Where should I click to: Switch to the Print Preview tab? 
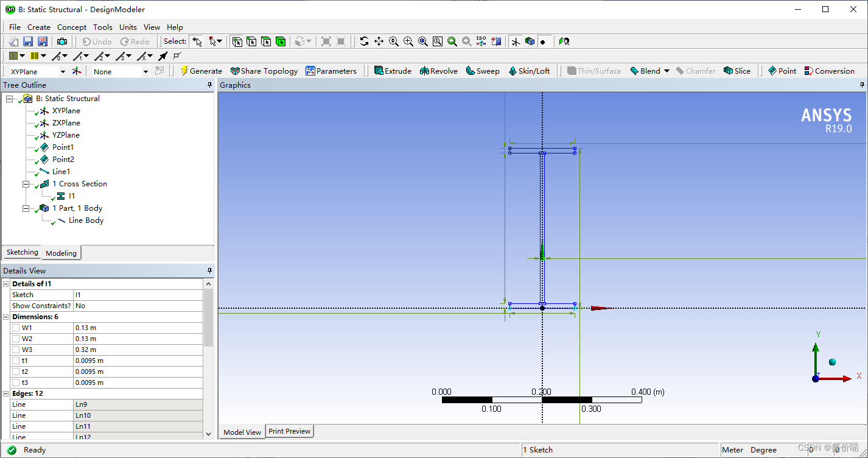pos(290,431)
